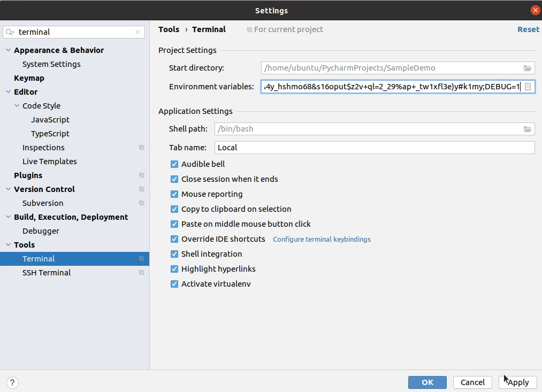This screenshot has height=392, width=542.
Task: Click the gear icon next to Plugins
Action: 141,175
